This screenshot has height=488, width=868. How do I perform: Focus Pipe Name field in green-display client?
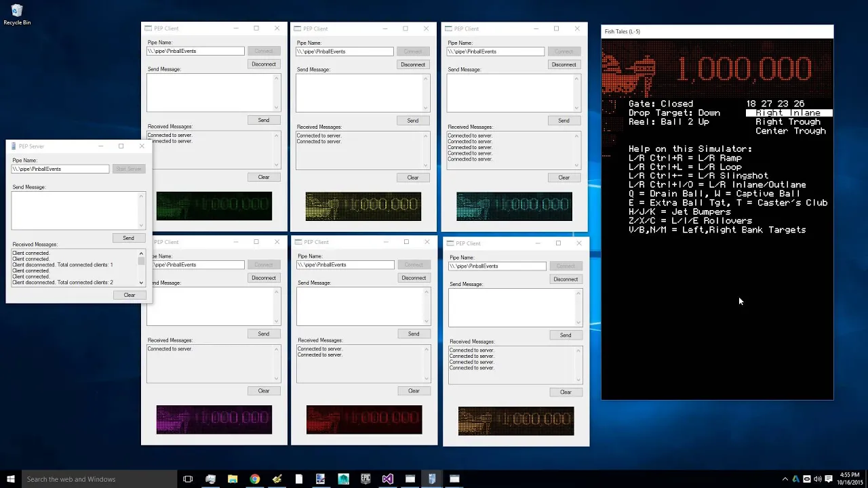[x=195, y=51]
